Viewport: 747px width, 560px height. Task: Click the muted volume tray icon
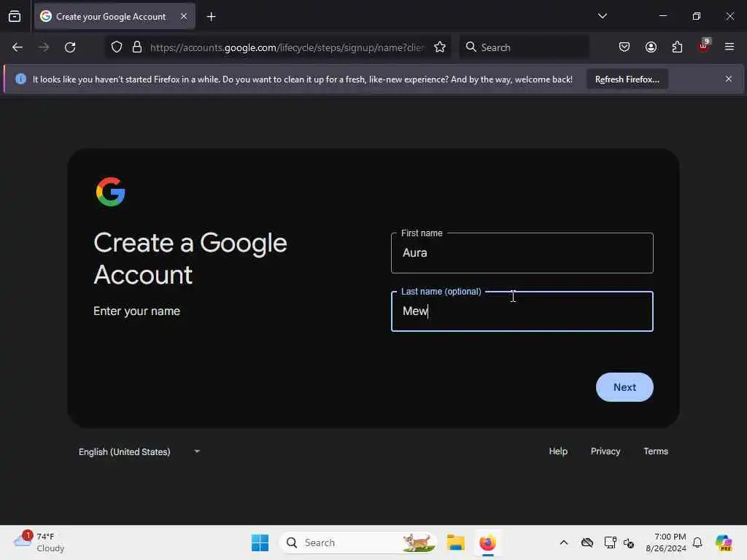(629, 543)
